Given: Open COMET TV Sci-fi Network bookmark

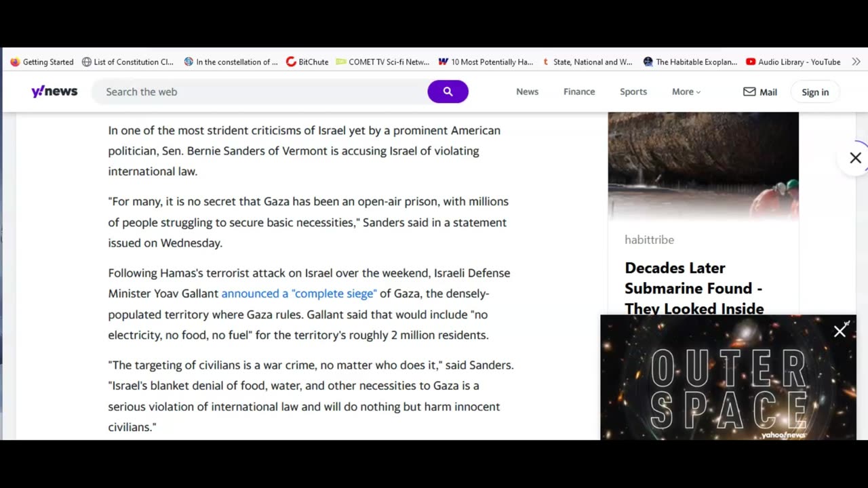Looking at the screenshot, I should (383, 62).
